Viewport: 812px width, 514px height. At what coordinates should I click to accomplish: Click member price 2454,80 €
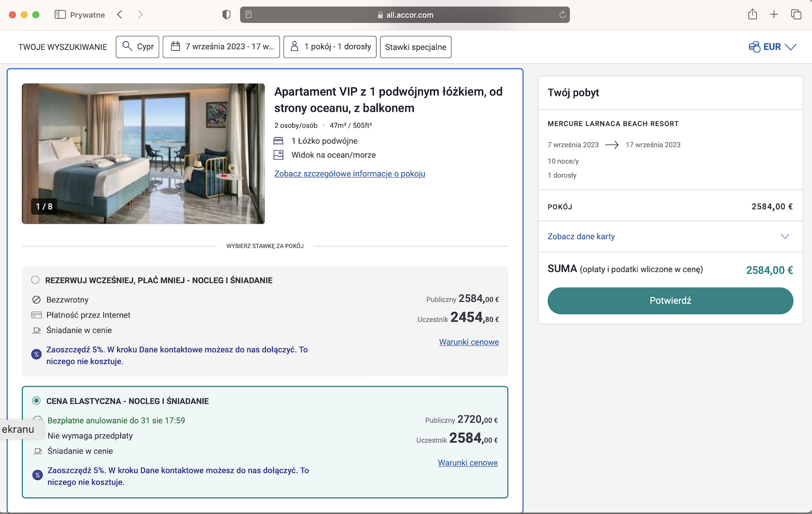point(475,317)
